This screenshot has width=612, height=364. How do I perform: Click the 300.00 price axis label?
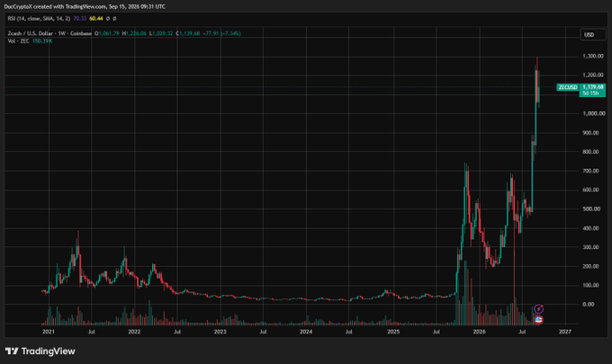click(590, 247)
